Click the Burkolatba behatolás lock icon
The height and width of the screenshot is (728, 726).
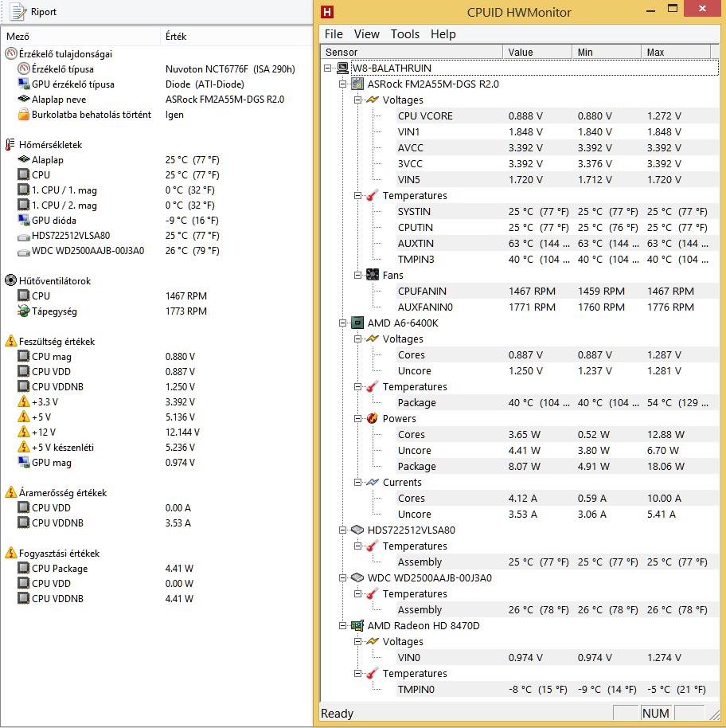[x=24, y=114]
